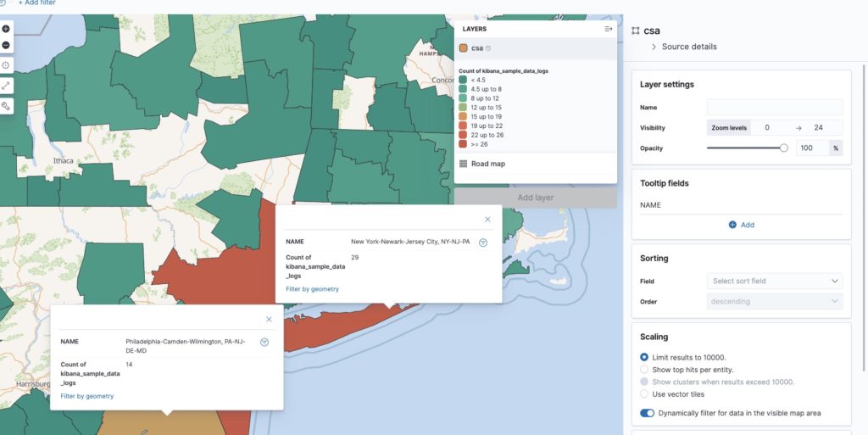Zoom out of the map

tap(6, 45)
